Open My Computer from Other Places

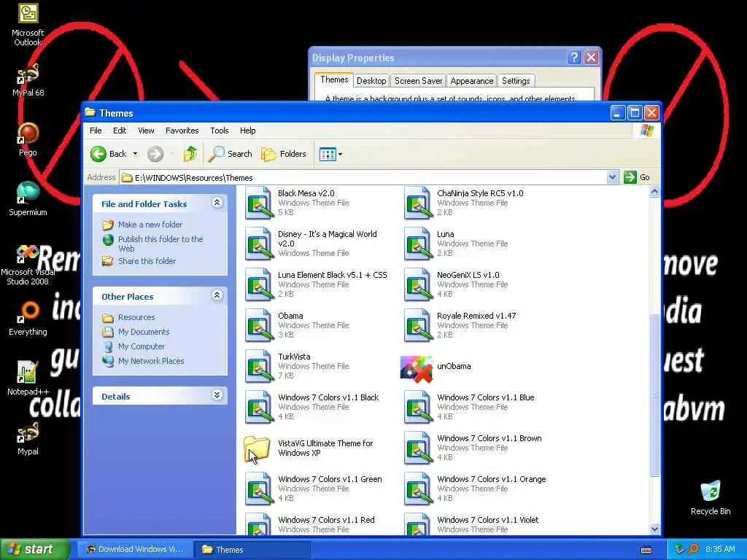141,346
